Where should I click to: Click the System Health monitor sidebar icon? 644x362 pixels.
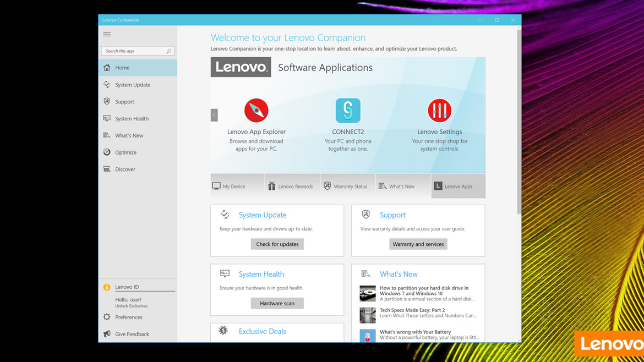[107, 118]
